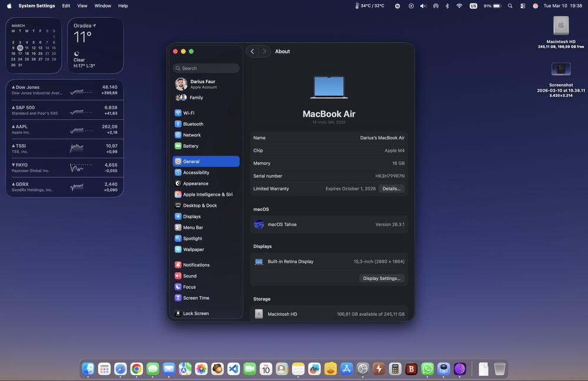588x381 pixels.
Task: Click warranty Details button
Action: pos(391,189)
